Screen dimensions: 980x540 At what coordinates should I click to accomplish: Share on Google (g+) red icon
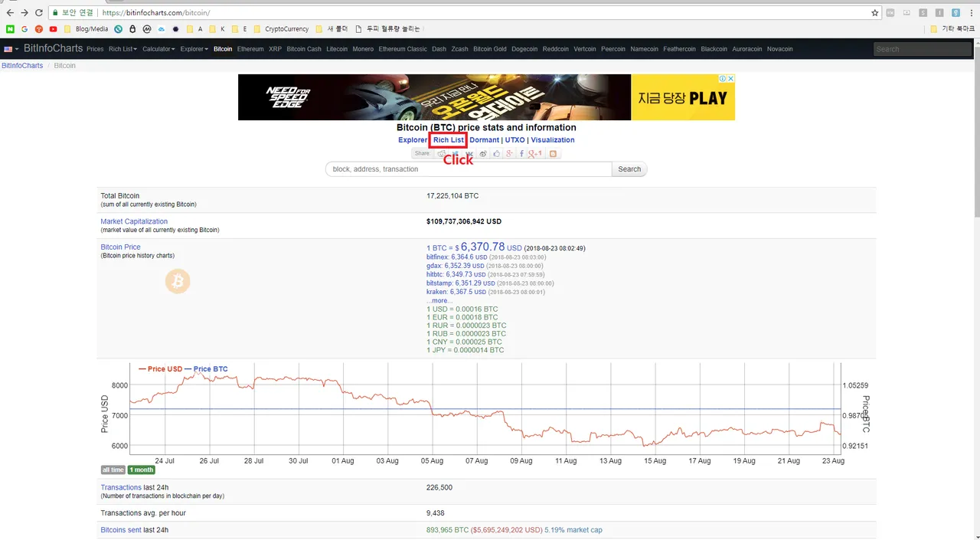(x=509, y=154)
